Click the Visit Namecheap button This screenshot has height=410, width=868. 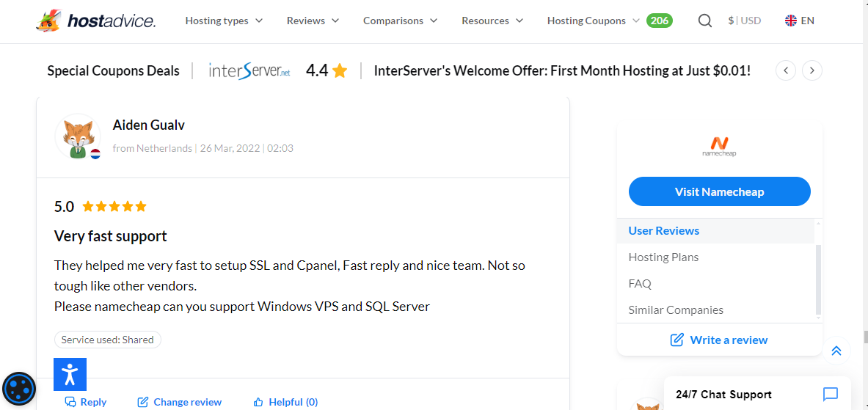click(x=719, y=191)
